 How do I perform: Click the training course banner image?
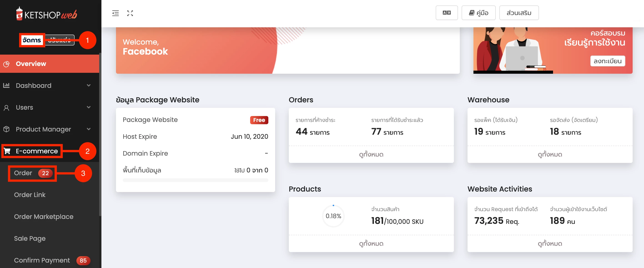point(553,50)
